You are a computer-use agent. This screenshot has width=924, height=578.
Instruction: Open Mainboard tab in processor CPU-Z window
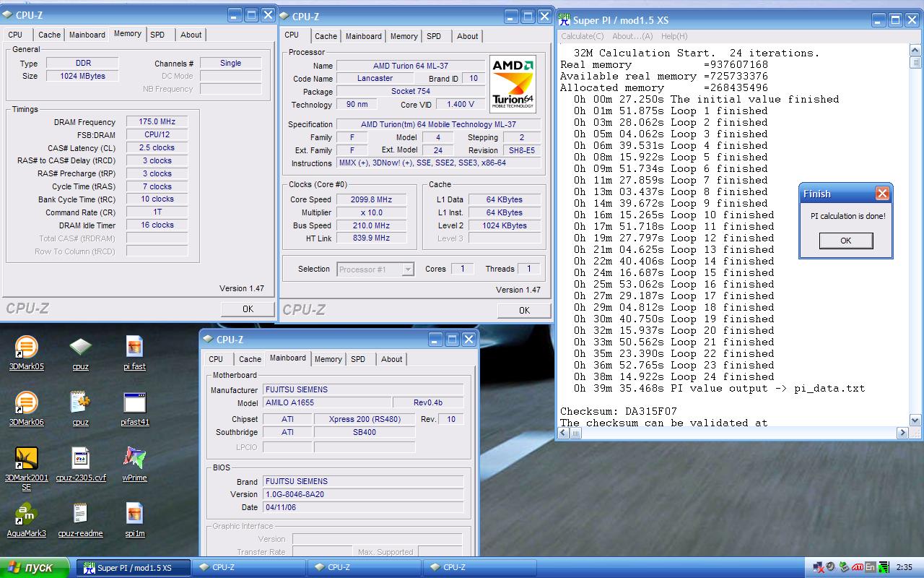(364, 36)
